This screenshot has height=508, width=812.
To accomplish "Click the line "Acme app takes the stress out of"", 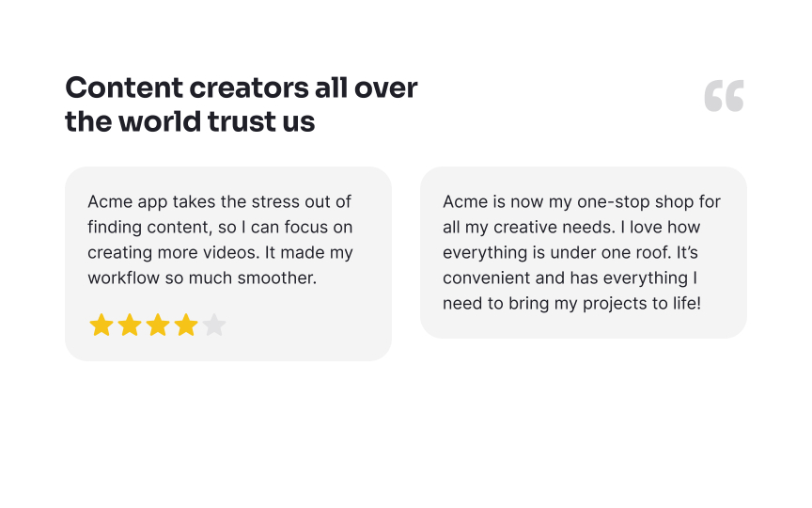I will pos(220,201).
